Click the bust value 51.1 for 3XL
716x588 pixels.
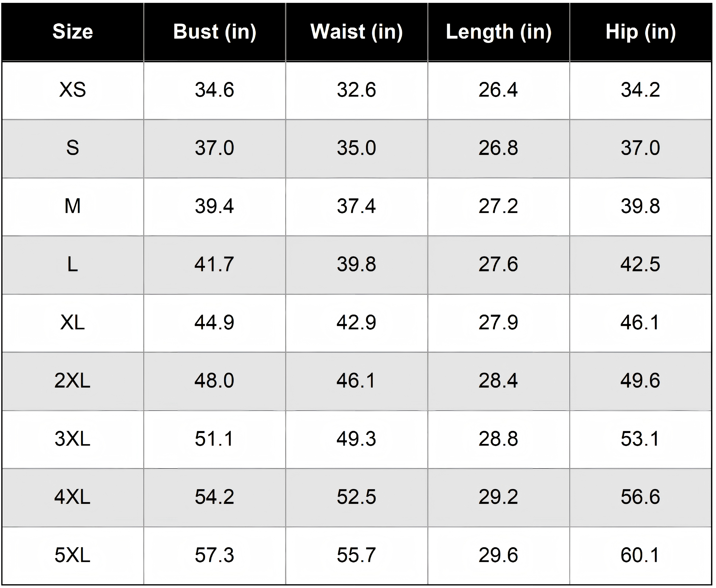click(214, 439)
